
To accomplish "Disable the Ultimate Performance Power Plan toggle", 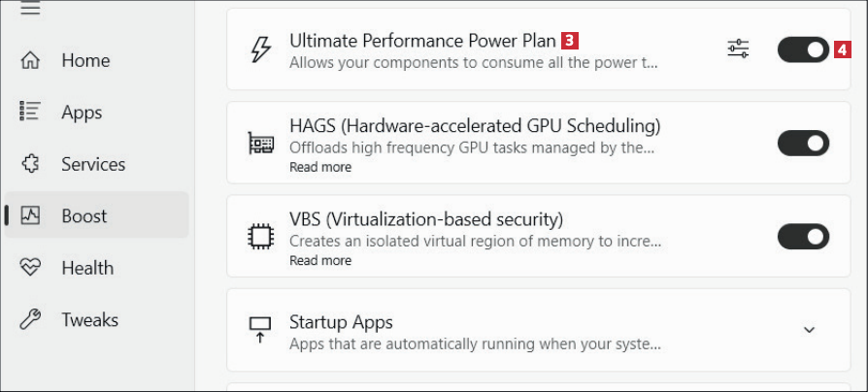I will click(803, 49).
